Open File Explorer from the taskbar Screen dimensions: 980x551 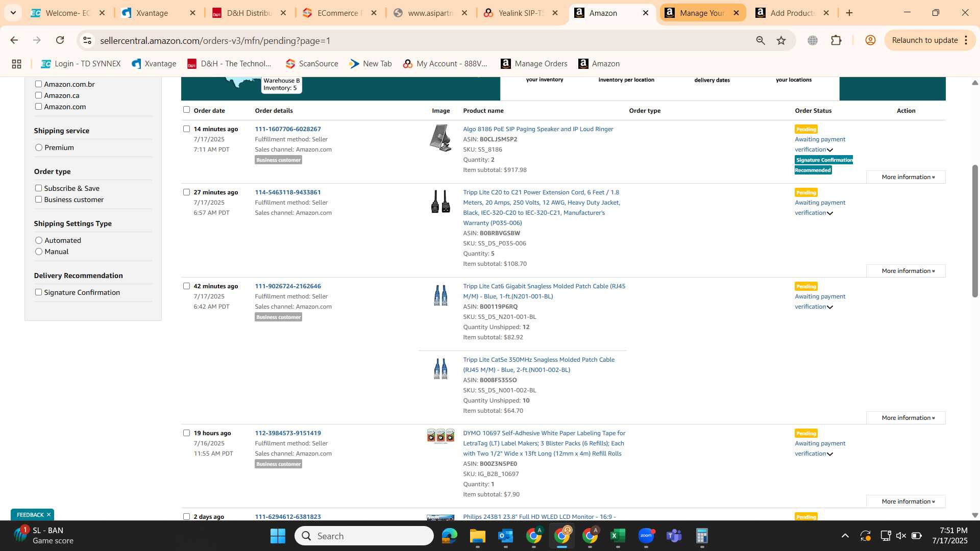click(x=477, y=536)
